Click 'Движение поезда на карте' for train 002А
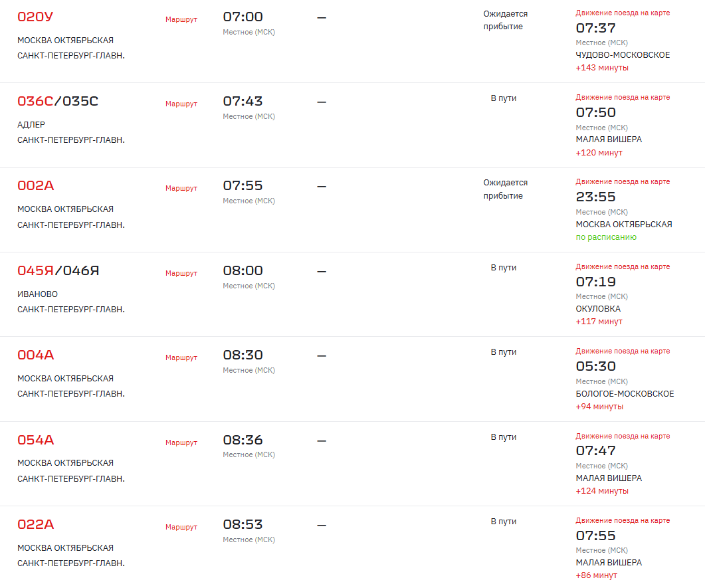This screenshot has height=588, width=705. (623, 181)
